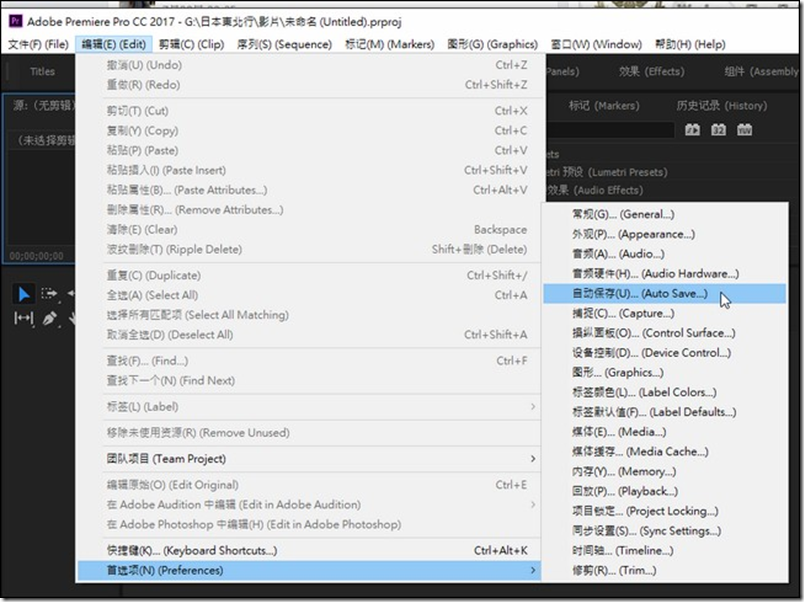
Task: Select the Track Select Forward tool
Action: click(49, 294)
